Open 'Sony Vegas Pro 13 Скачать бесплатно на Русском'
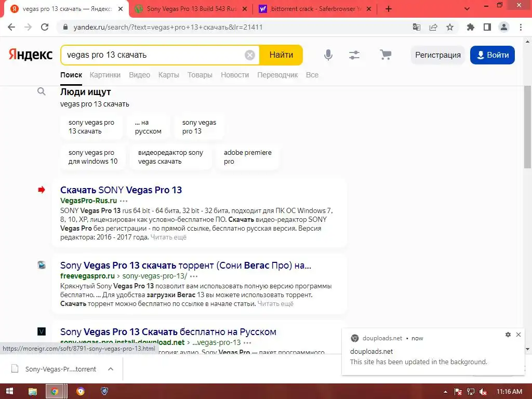 point(168,332)
